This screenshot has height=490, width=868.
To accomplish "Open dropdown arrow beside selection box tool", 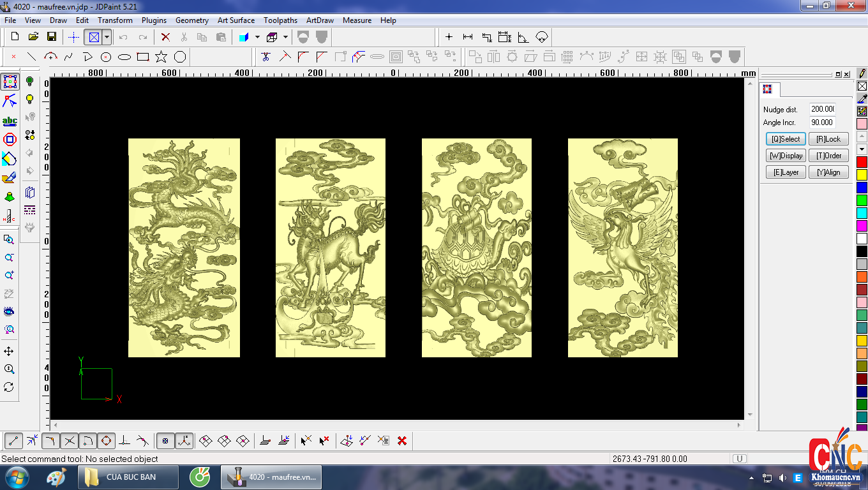I will (x=107, y=37).
